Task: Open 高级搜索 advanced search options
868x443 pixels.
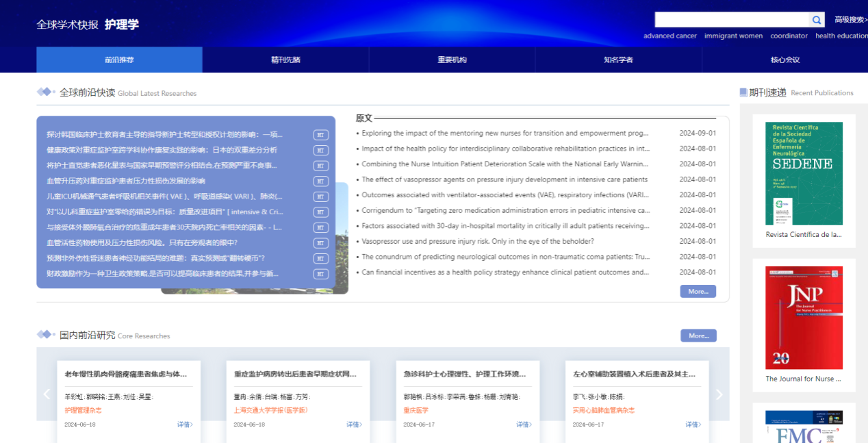Action: pos(850,20)
